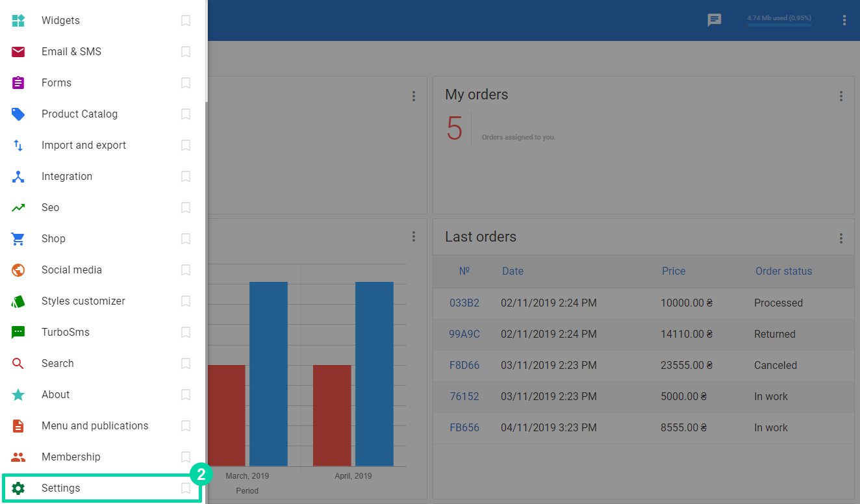Open the top-right header more options menu
Screen dimensions: 860x504
coord(844,20)
